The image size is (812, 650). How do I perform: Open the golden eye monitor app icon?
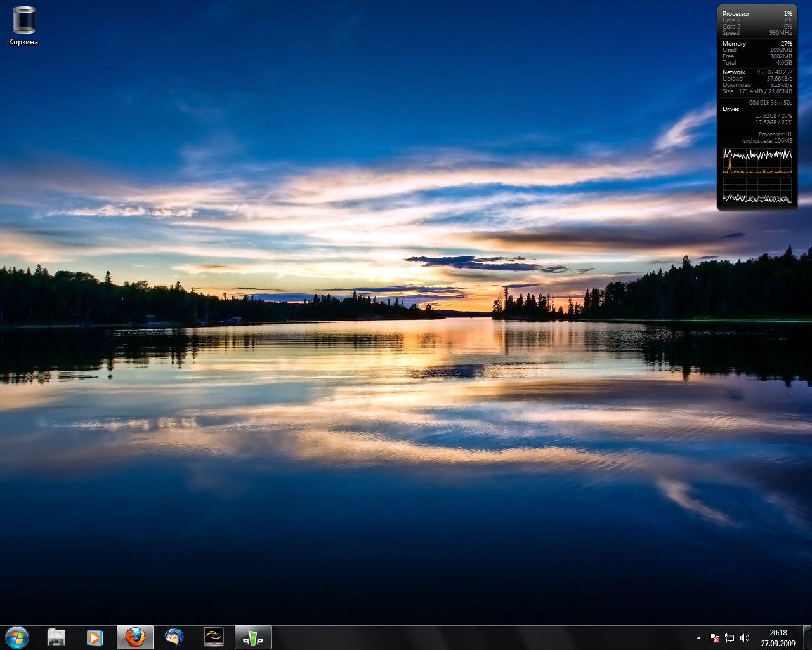click(213, 637)
